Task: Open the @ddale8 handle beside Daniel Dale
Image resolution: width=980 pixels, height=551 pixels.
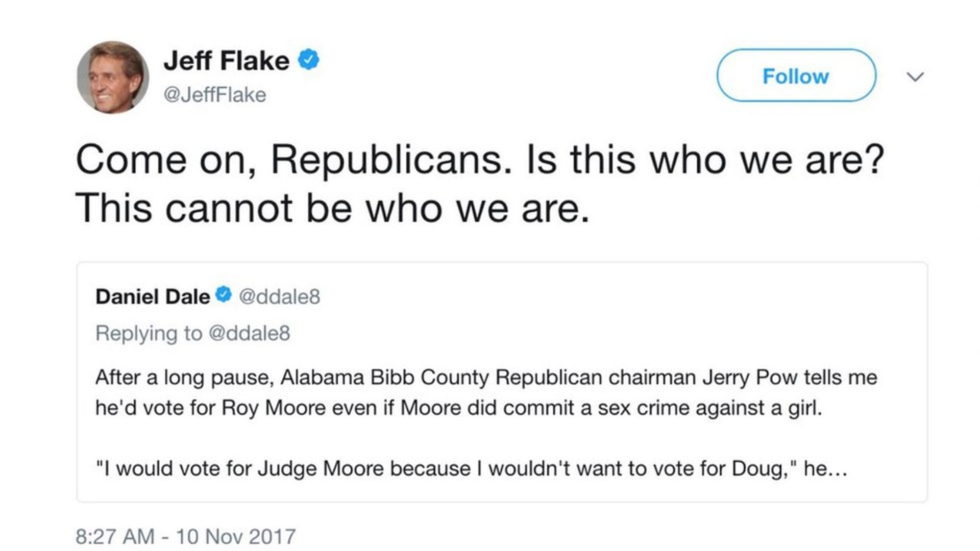Action: (280, 296)
